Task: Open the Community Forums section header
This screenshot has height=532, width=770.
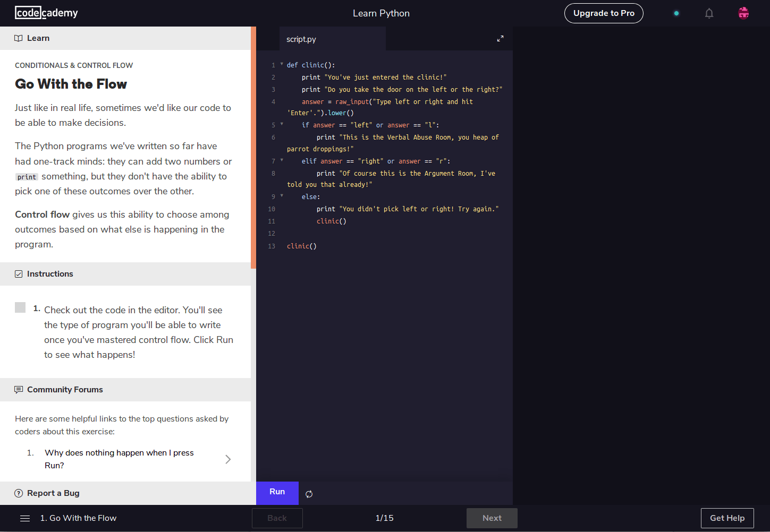Action: [125, 390]
